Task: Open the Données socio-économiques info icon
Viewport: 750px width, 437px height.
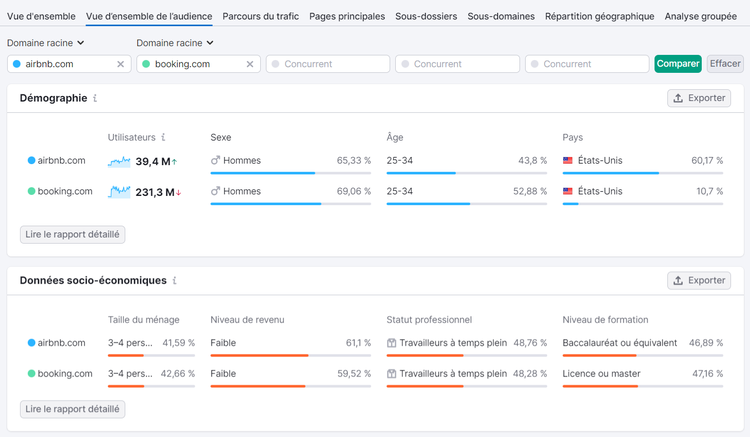Action: (x=174, y=280)
